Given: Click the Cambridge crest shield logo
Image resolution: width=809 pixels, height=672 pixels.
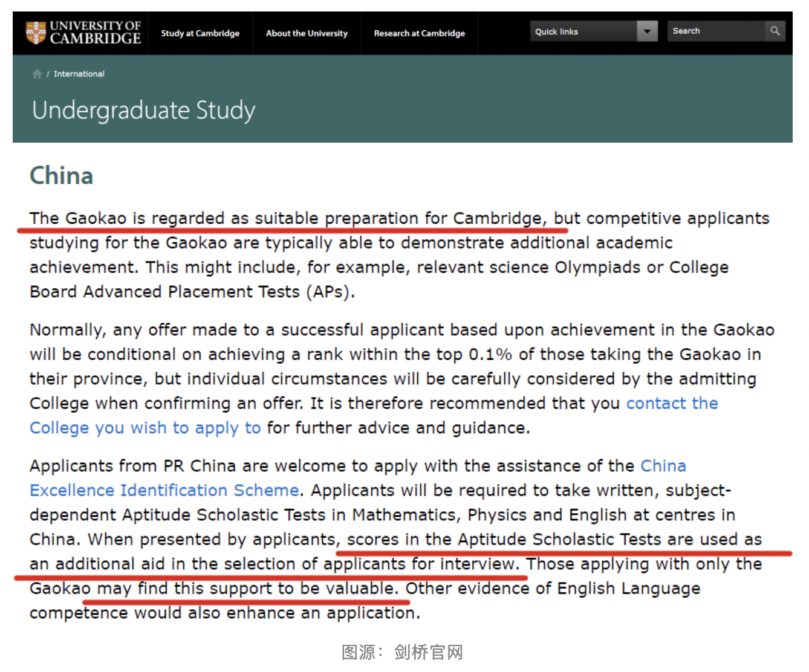Looking at the screenshot, I should tap(36, 33).
